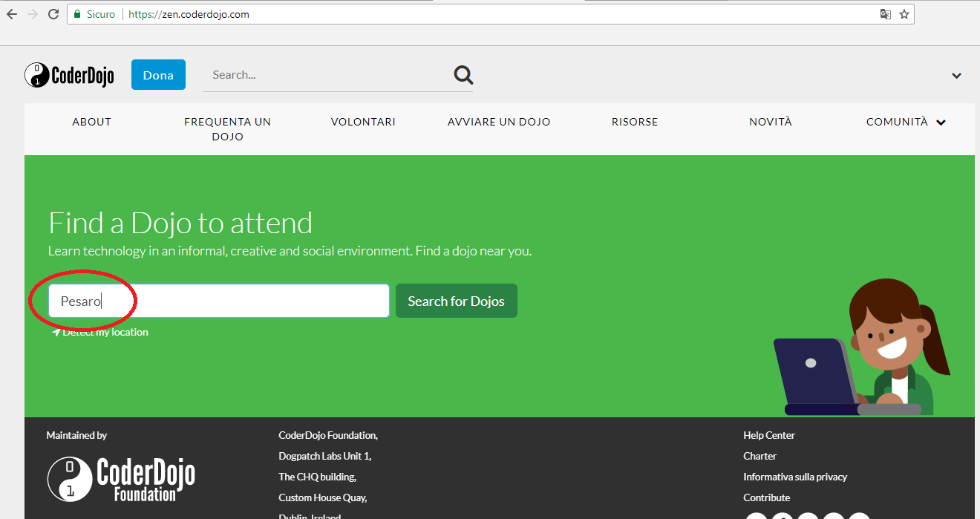Open the FREQUENTA UN DOJO menu item
The width and height of the screenshot is (980, 519).
click(227, 129)
